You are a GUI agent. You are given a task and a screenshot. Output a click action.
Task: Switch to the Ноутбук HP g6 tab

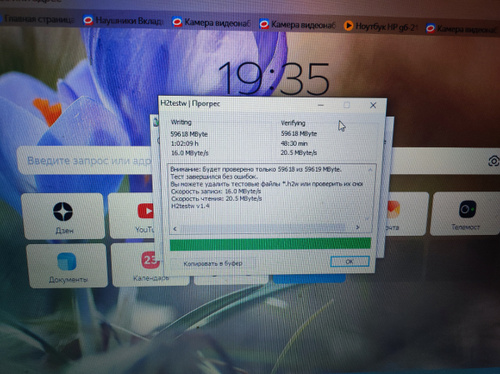(x=381, y=26)
